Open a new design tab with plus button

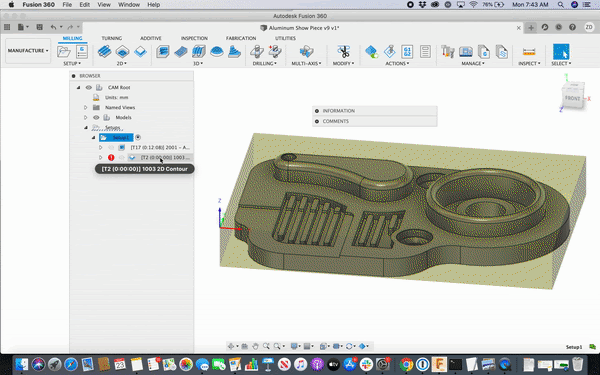tap(531, 28)
